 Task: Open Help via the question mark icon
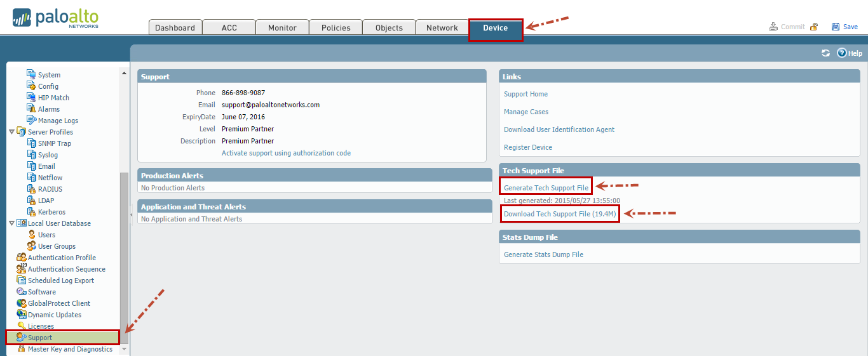pyautogui.click(x=842, y=53)
